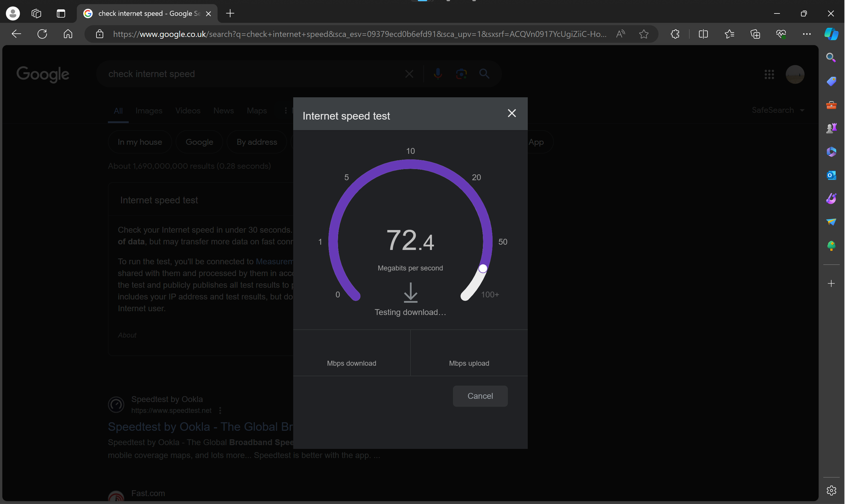The image size is (845, 504).
Task: Click the About link in speed test card
Action: [x=127, y=335]
